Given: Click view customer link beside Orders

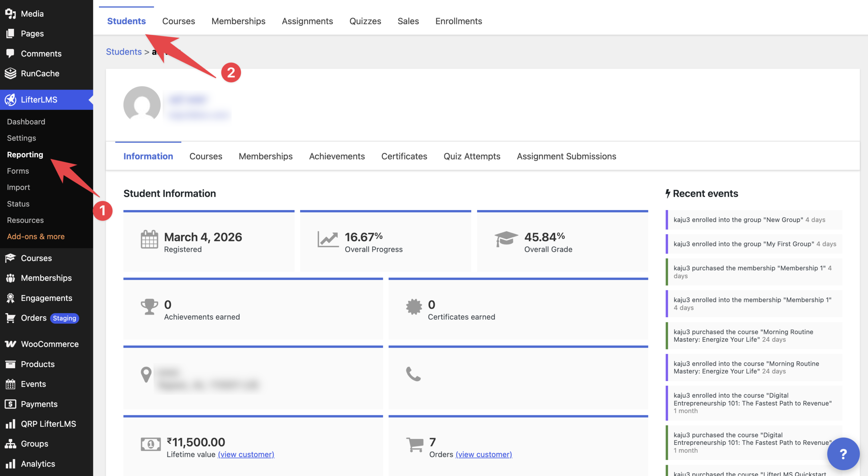Looking at the screenshot, I should coord(484,454).
